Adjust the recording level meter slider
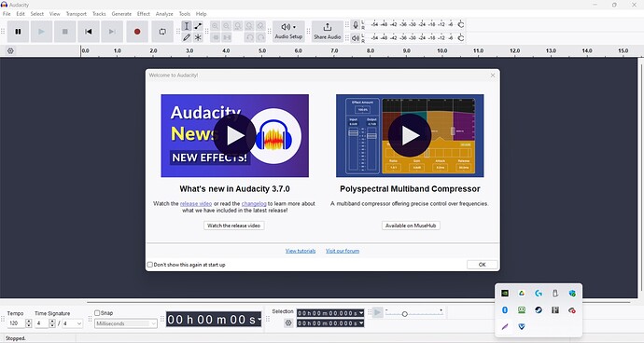The image size is (644, 343). click(x=461, y=25)
